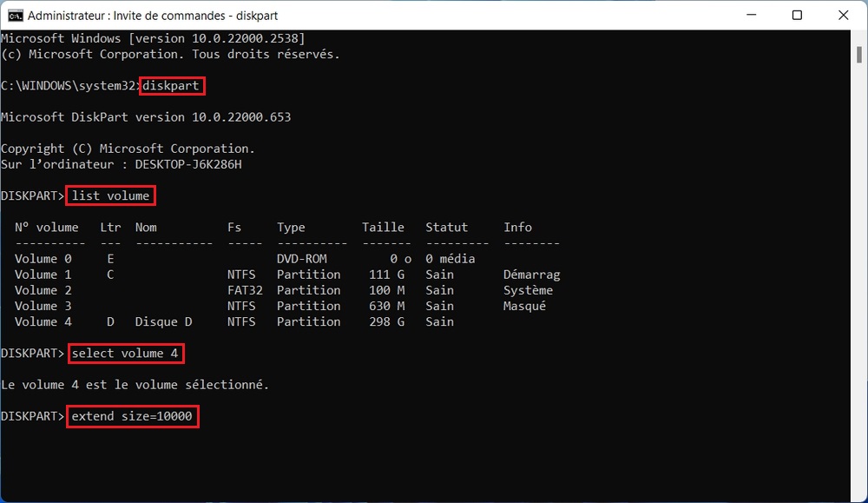Click the '111 G' size value

point(386,275)
